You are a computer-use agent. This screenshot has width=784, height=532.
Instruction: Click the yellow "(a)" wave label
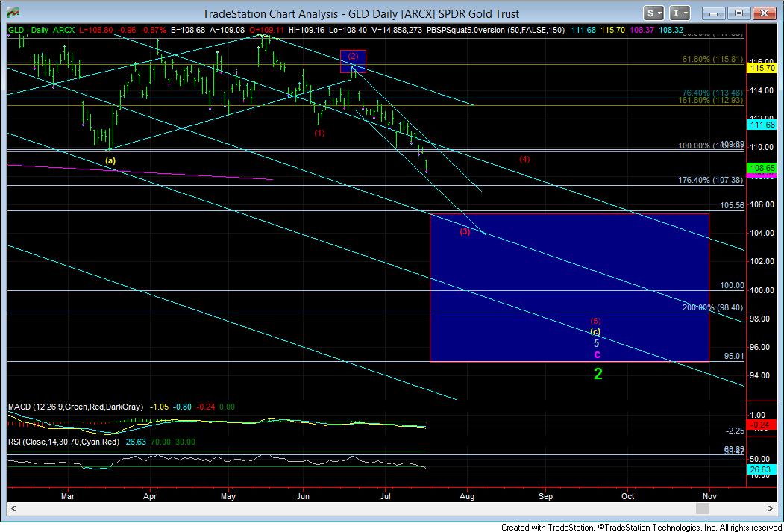110,160
